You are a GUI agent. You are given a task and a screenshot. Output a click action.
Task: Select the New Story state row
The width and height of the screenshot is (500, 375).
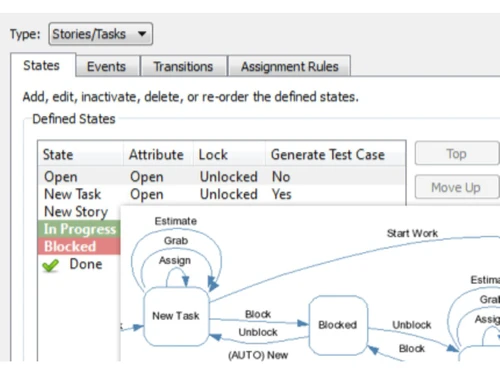coord(79,212)
